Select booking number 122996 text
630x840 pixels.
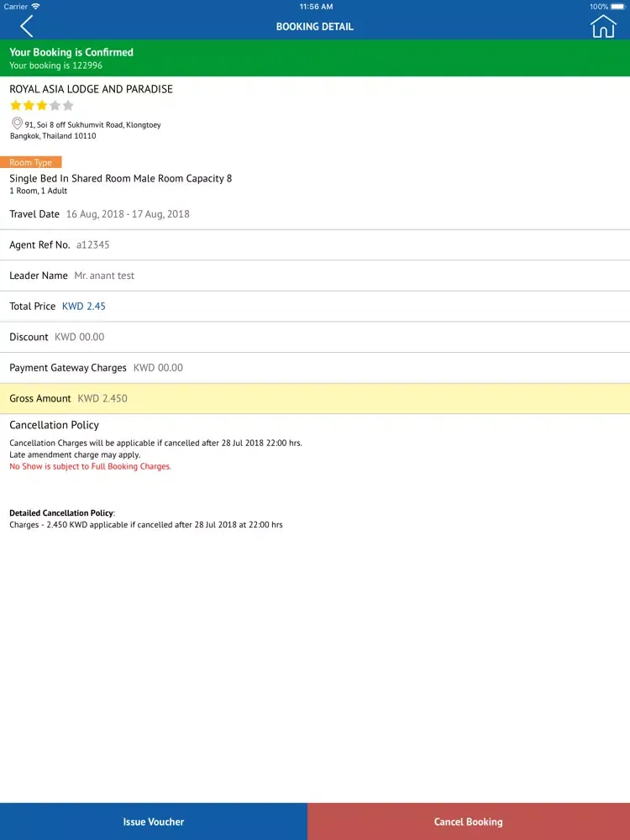tap(87, 66)
